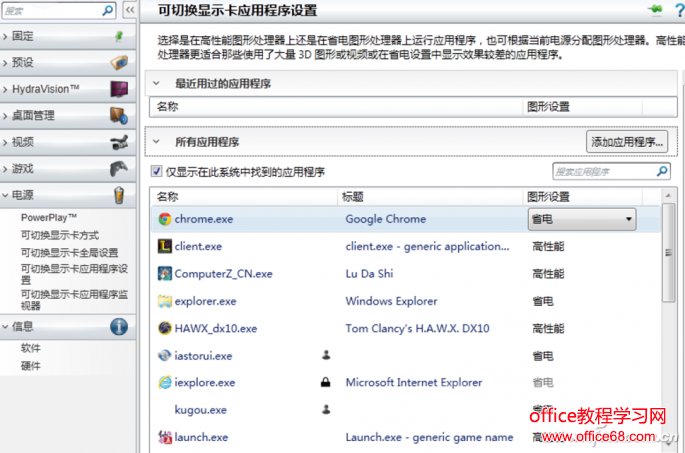Expand the 视频 sidebar category

pos(5,142)
